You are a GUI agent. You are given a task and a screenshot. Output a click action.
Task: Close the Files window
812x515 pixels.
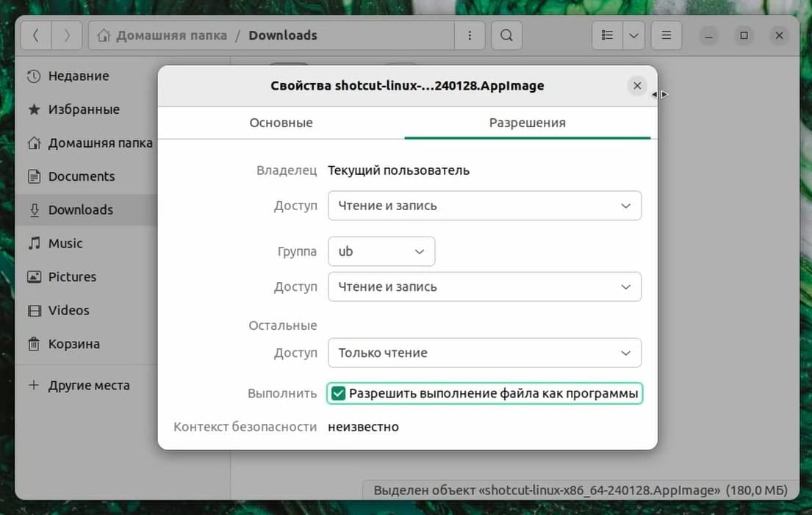779,35
